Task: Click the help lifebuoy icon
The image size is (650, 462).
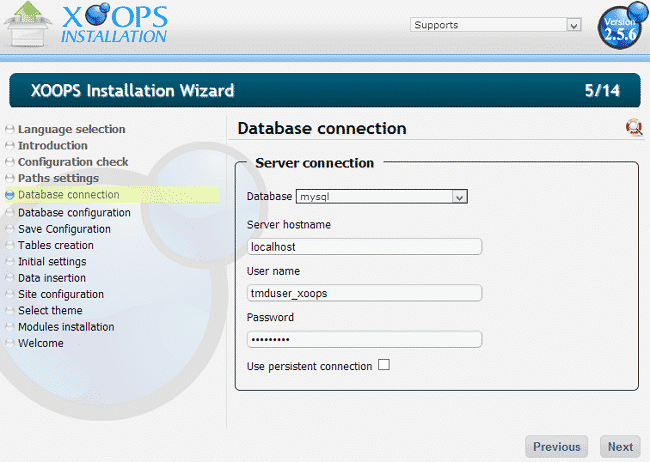Action: coord(633,127)
